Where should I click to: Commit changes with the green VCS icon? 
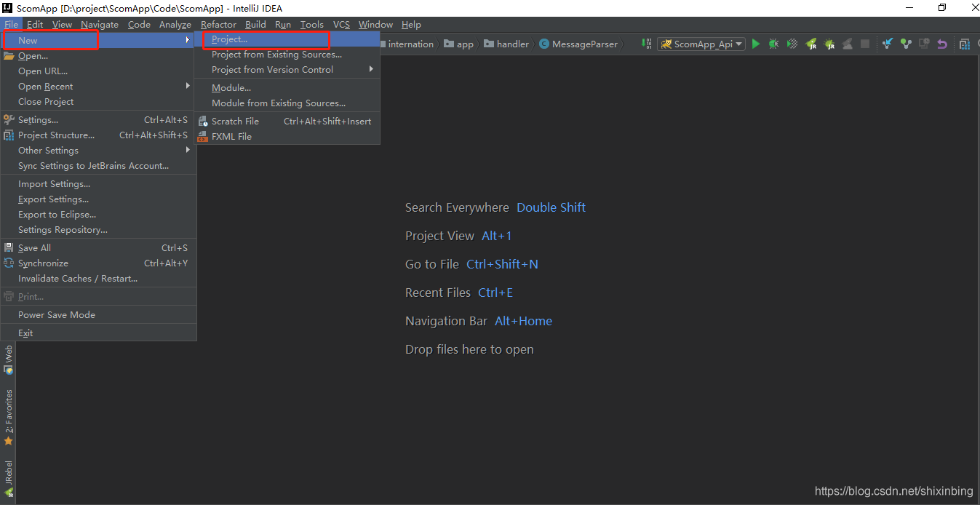point(906,44)
